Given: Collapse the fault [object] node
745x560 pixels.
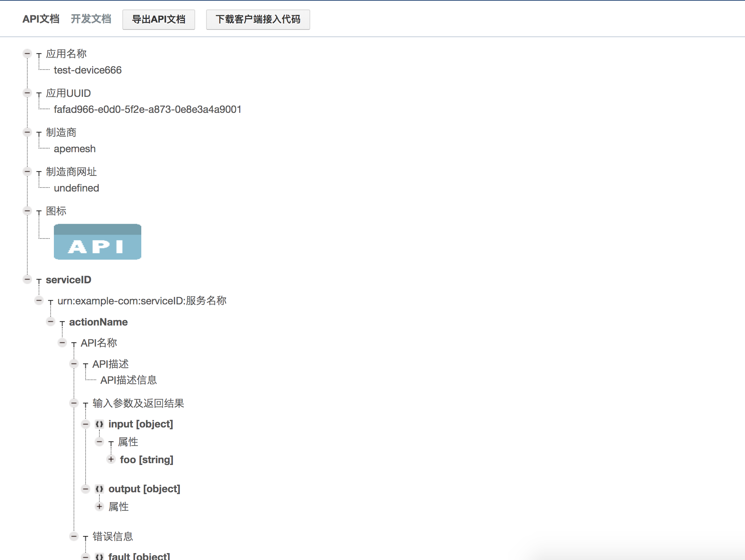Looking at the screenshot, I should coord(86,556).
